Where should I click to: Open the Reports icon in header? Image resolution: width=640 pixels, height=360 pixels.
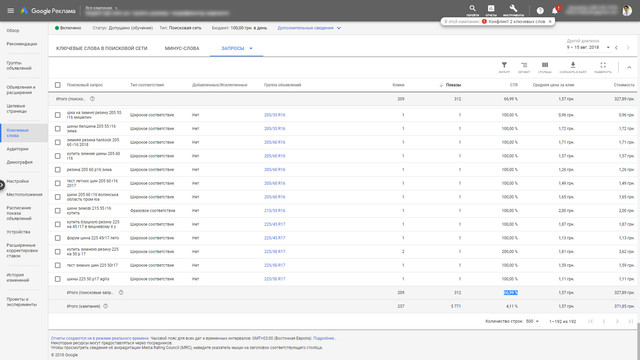pos(491,9)
